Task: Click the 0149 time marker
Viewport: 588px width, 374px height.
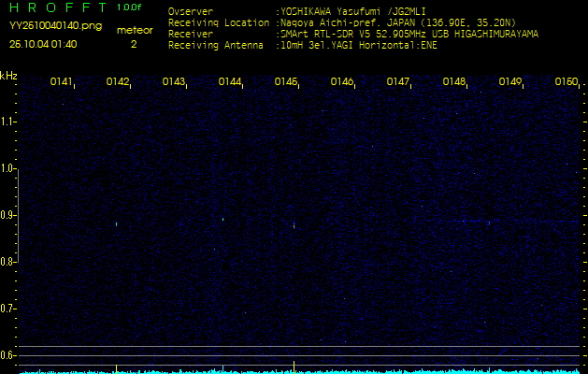Action: (x=509, y=81)
